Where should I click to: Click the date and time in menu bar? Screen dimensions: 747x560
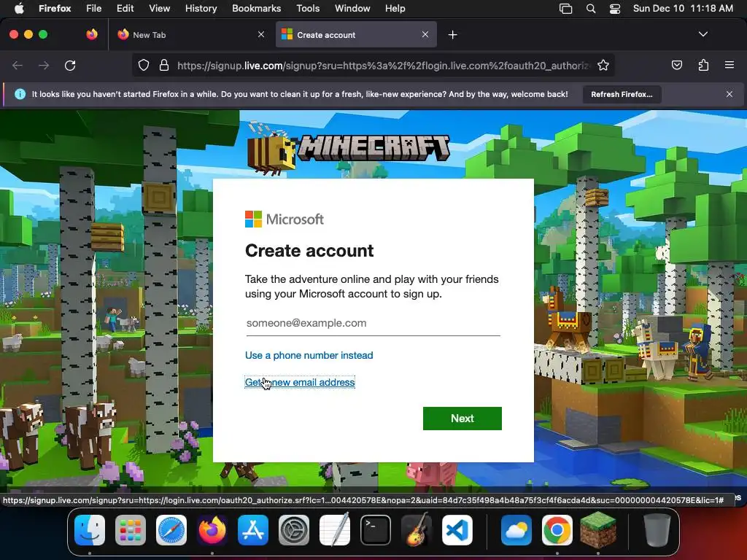[683, 8]
